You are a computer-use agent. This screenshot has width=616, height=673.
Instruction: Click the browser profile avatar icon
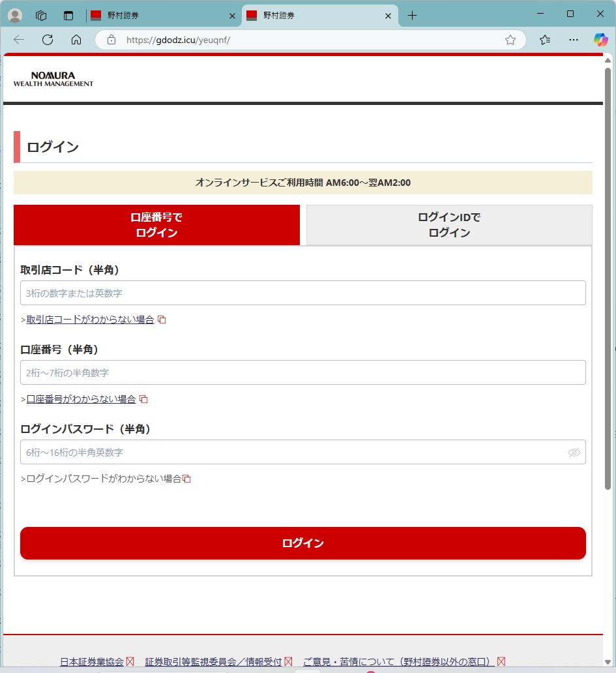(16, 16)
